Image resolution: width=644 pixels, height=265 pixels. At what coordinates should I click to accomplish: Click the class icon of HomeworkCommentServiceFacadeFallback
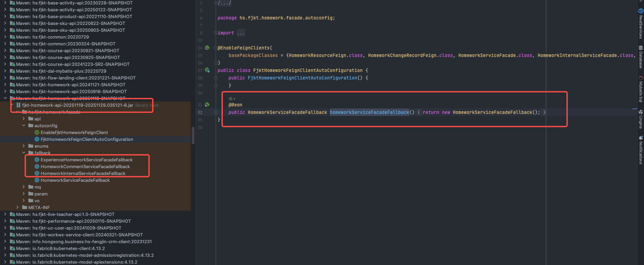pos(37,166)
